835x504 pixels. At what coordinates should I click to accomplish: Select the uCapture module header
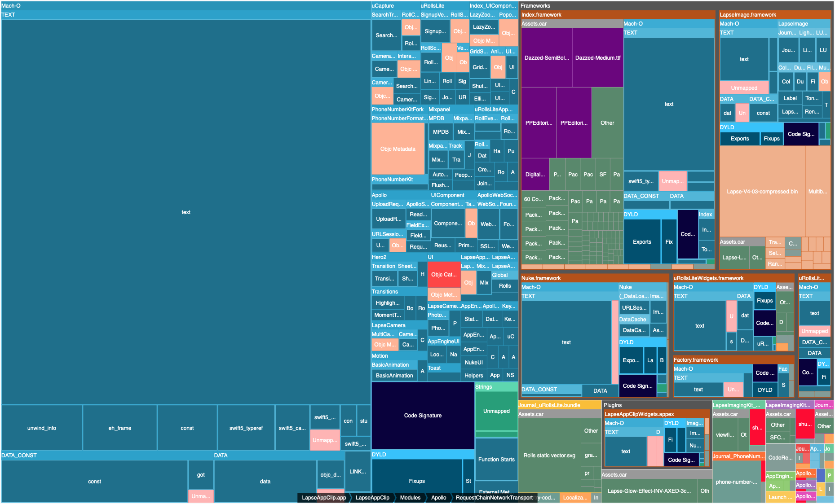[x=395, y=6]
